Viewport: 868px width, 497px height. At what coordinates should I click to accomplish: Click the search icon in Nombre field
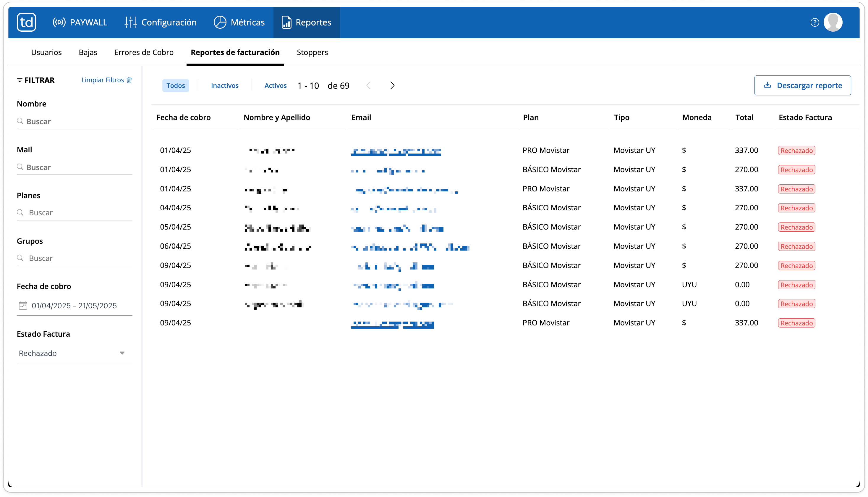(x=20, y=121)
